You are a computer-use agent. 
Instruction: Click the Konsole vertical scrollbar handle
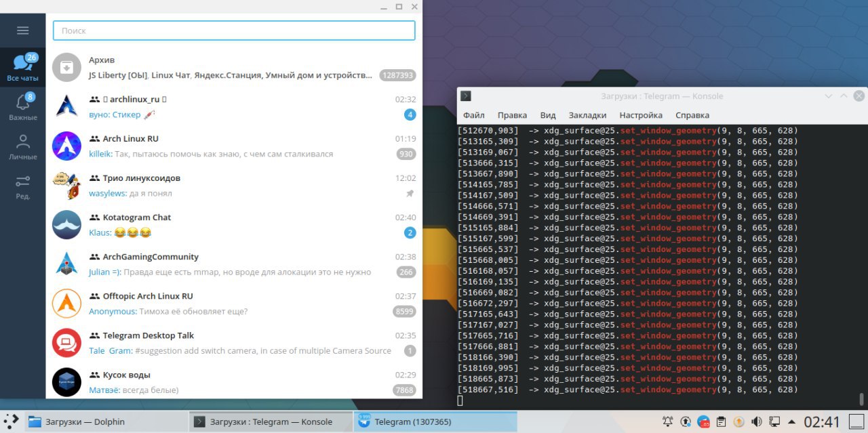[x=862, y=398]
